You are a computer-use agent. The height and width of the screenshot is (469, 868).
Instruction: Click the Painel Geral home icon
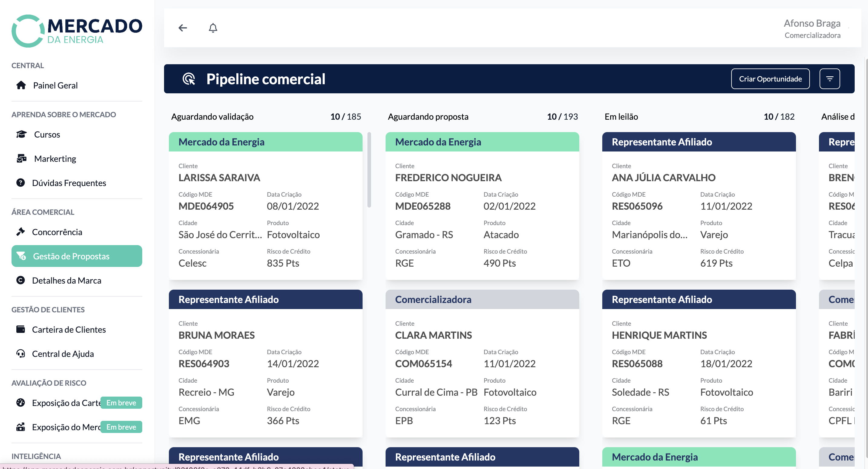point(21,85)
